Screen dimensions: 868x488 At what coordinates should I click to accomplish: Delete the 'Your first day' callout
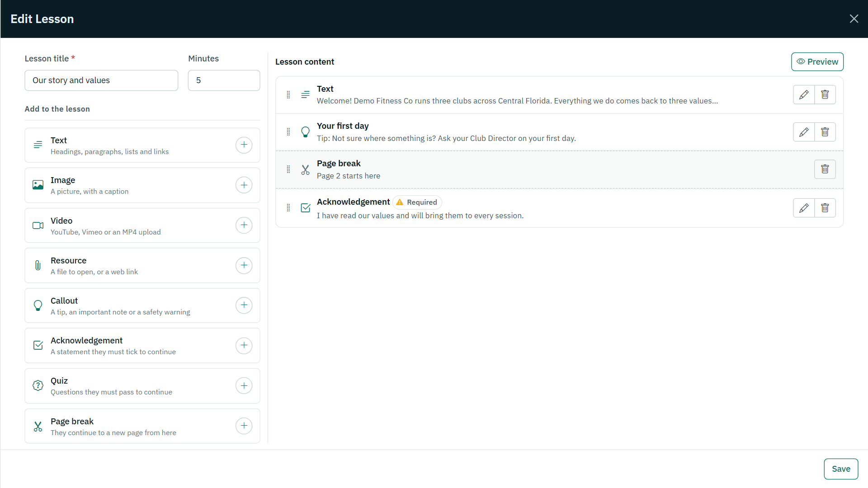coord(825,132)
